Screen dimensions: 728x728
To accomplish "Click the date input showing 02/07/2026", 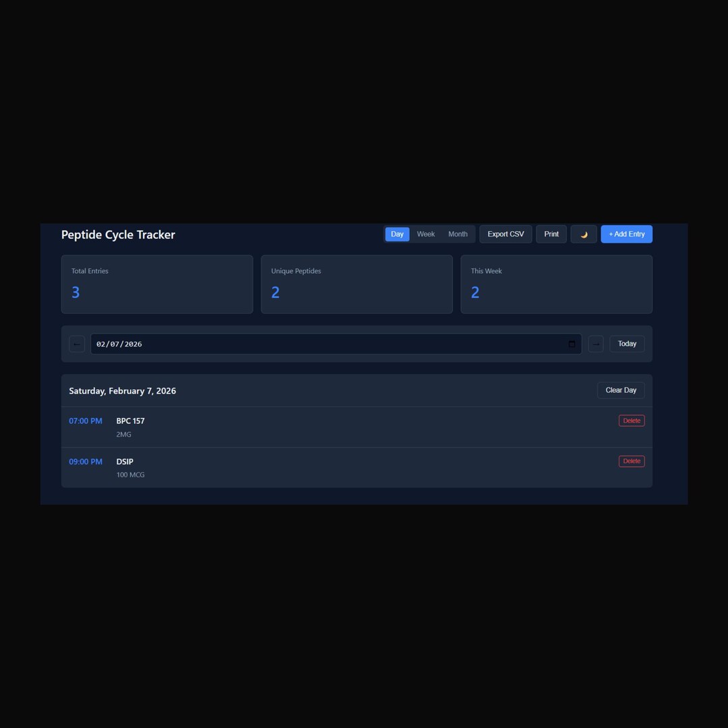I will 336,344.
